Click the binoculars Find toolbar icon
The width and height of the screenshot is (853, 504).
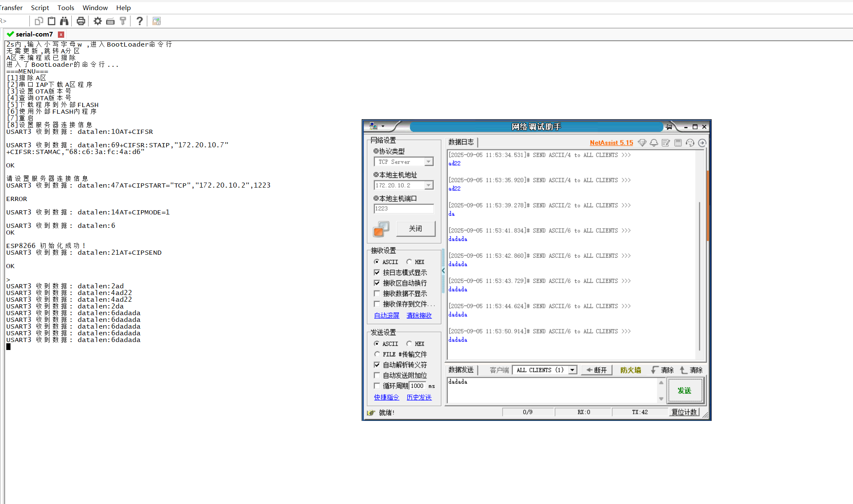pos(64,21)
